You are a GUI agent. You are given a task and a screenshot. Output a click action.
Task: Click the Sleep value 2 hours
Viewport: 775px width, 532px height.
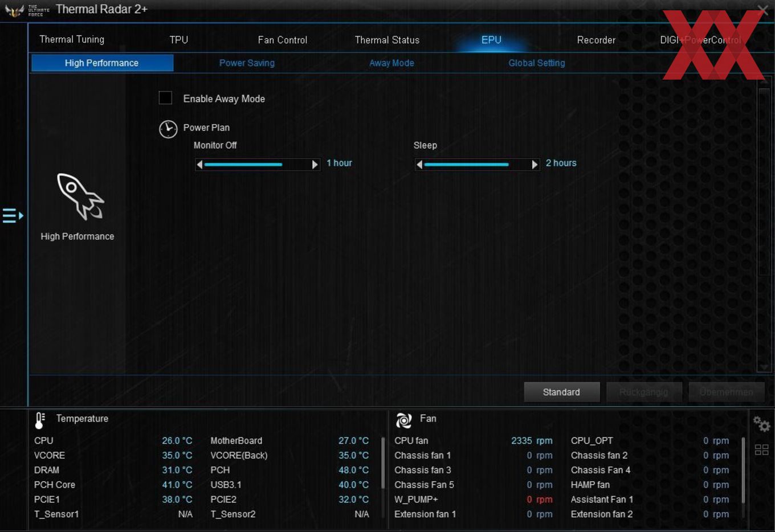(x=561, y=163)
